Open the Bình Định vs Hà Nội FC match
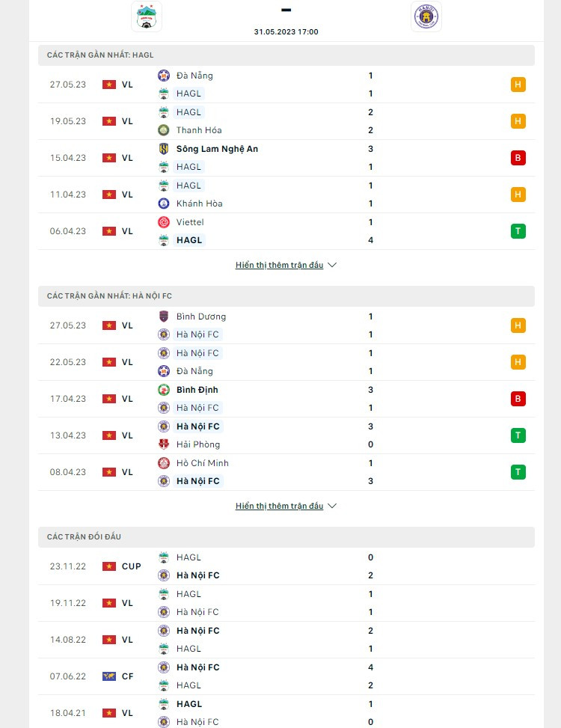 click(284, 399)
